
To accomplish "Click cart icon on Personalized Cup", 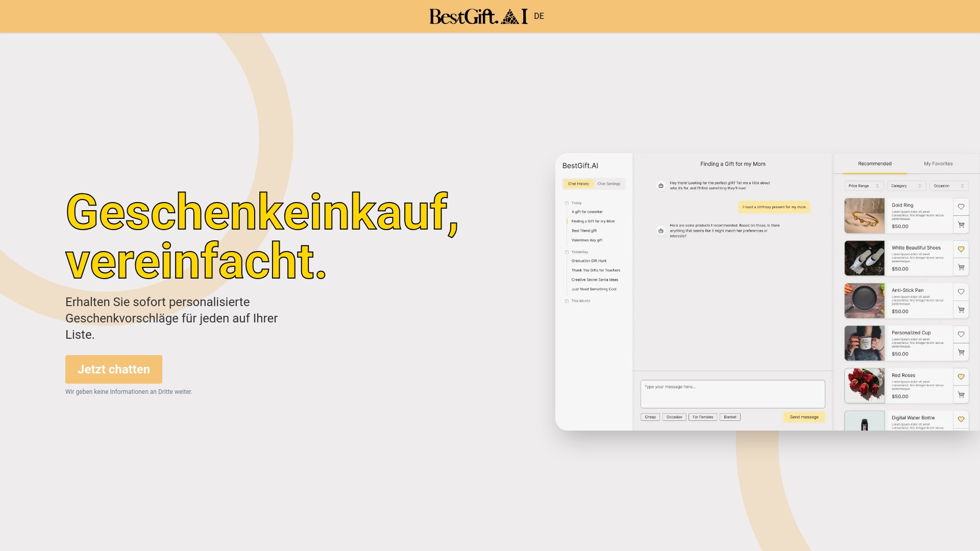I will point(961,352).
